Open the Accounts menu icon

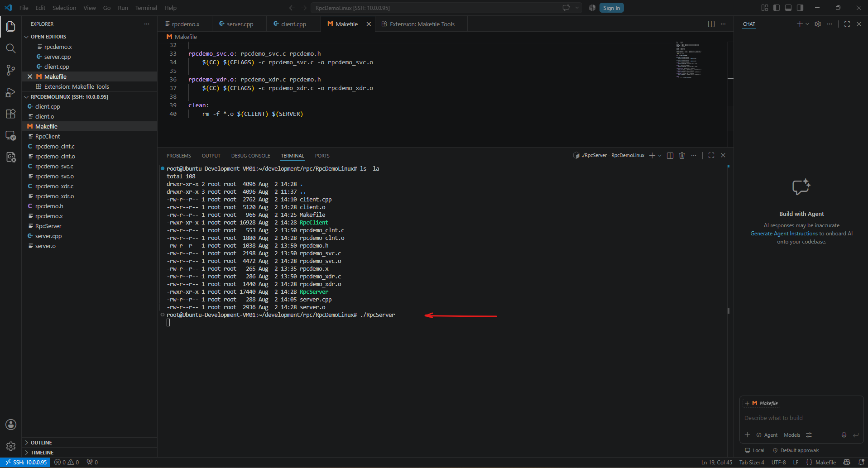(11, 425)
